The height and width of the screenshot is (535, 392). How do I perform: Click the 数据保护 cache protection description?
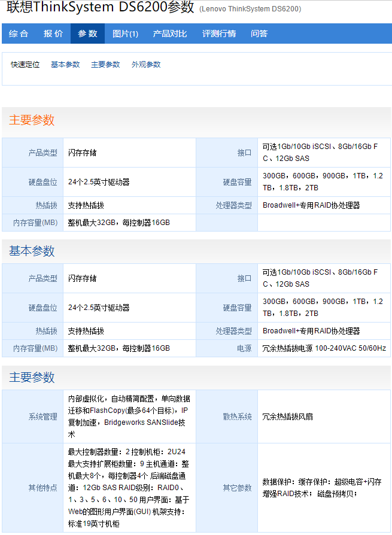coord(322,488)
